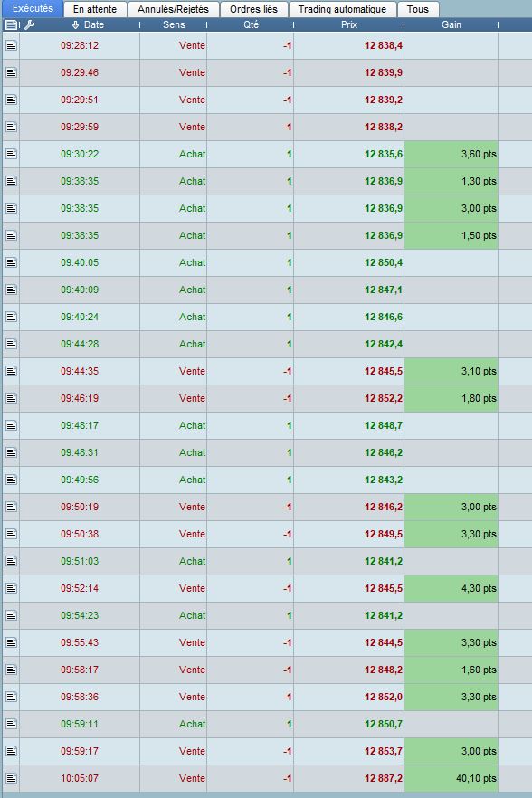Sort by the Qté column header

pos(251,24)
